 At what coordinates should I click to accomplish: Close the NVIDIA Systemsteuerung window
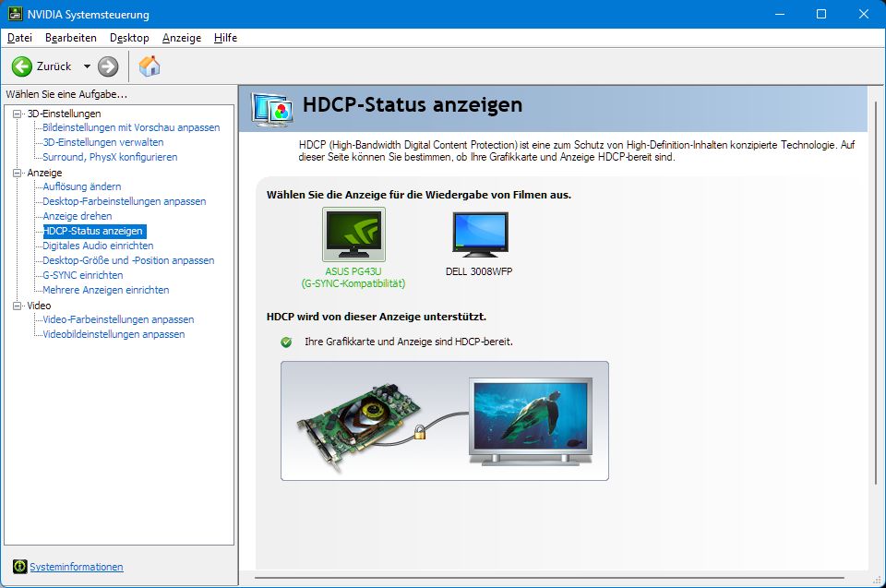coord(864,14)
